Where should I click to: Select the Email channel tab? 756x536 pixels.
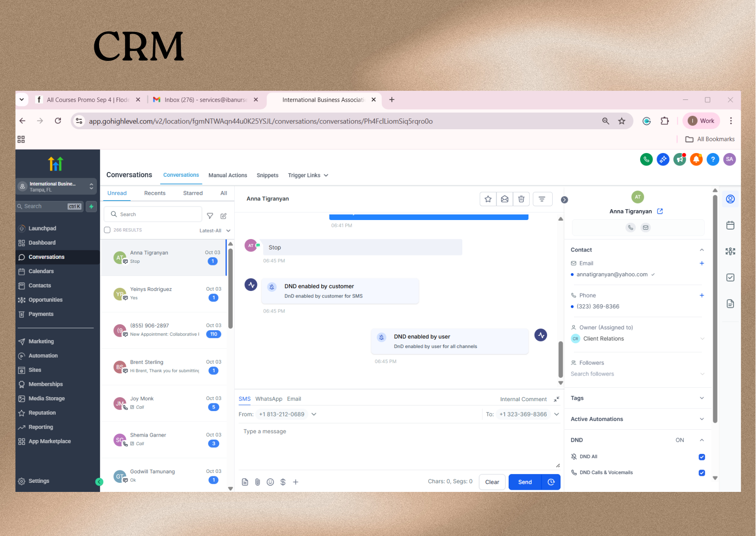pyautogui.click(x=294, y=399)
